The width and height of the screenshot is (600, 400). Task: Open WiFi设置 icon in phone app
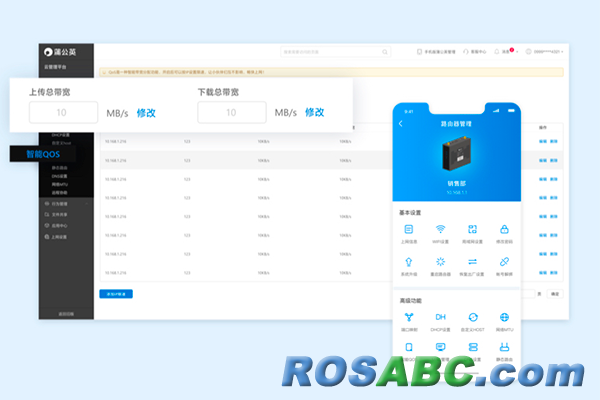pyautogui.click(x=440, y=230)
